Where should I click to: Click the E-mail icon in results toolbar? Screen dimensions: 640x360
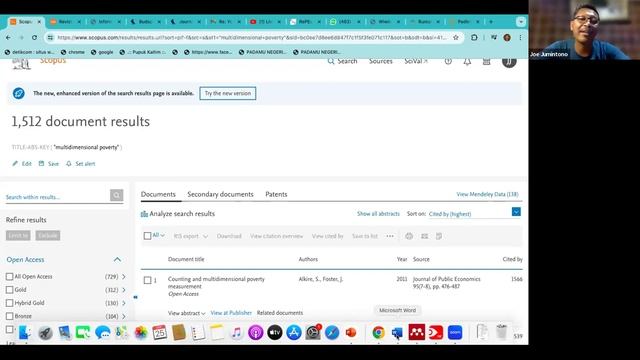point(424,236)
